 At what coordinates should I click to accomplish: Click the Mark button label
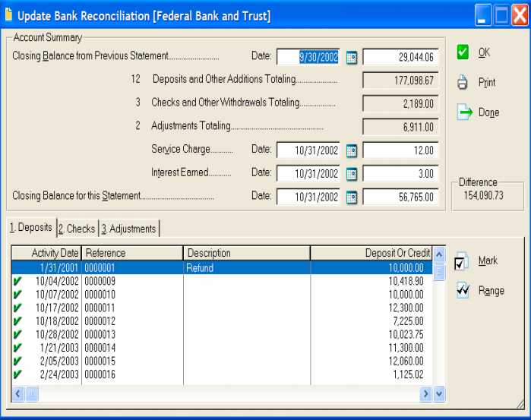488,261
